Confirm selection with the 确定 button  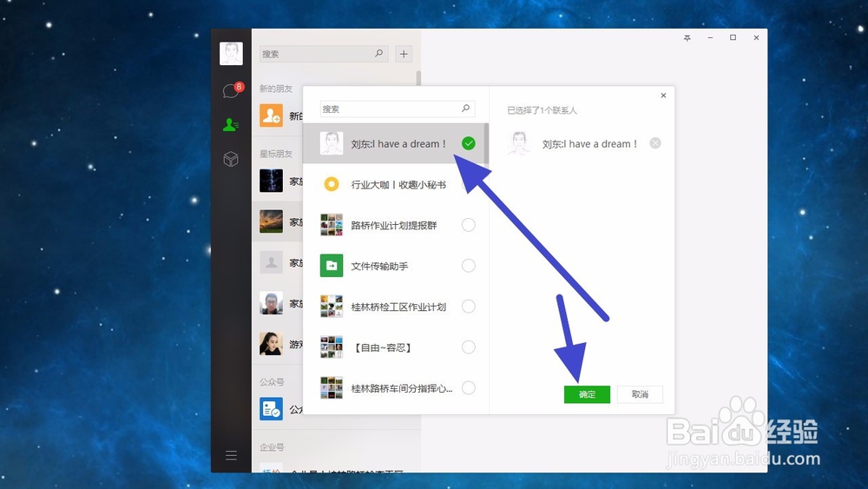click(587, 394)
